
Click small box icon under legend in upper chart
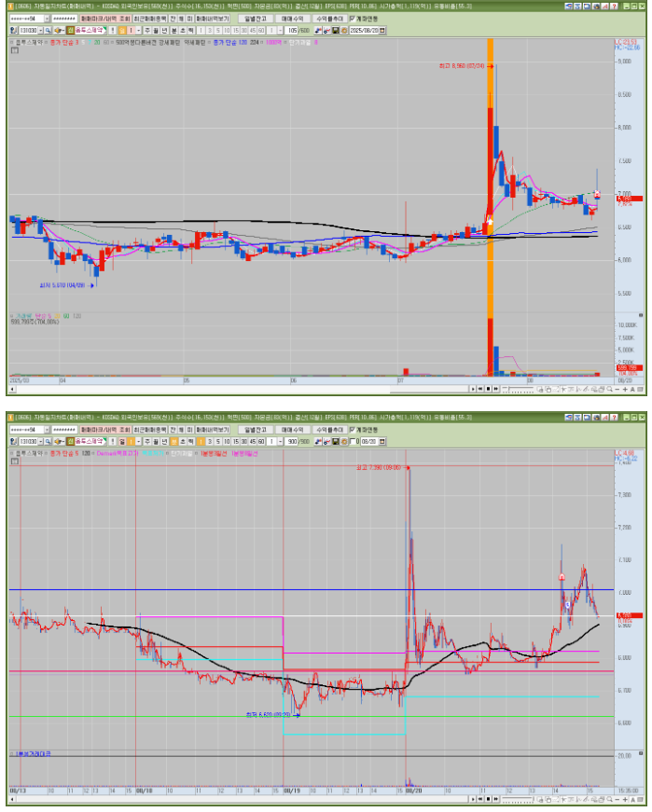15,50
